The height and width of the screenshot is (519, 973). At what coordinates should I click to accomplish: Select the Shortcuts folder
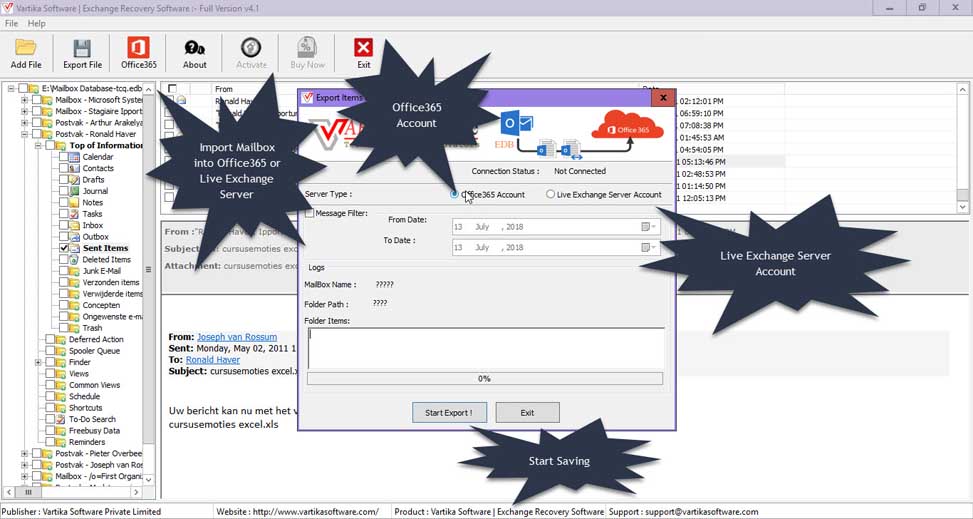86,408
